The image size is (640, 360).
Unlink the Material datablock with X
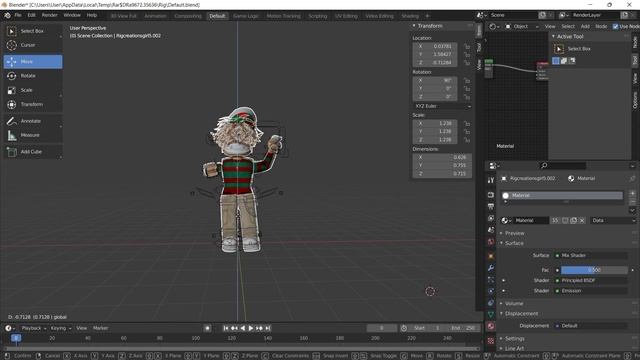click(x=582, y=220)
